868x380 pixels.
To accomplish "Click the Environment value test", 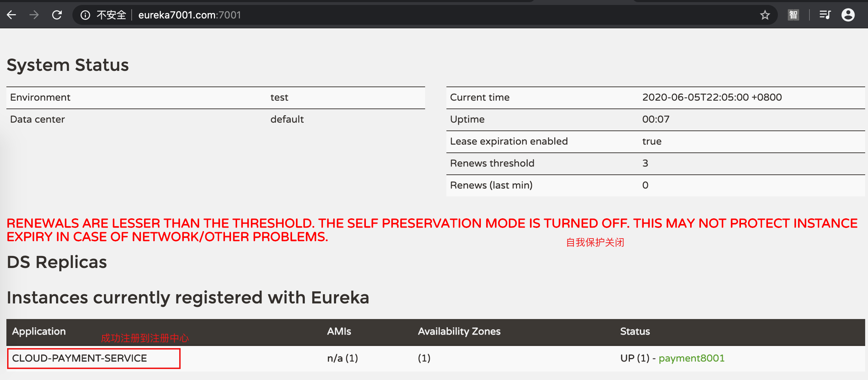I will 279,97.
